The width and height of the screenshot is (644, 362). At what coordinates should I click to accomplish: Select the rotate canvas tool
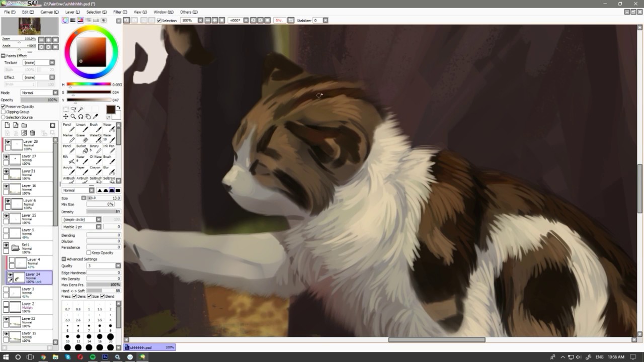click(x=80, y=117)
